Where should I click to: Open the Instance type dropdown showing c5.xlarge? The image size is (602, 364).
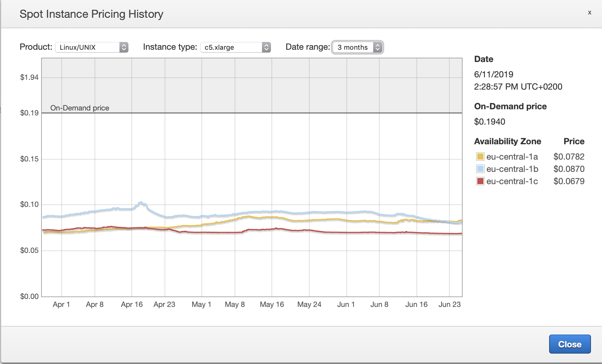pyautogui.click(x=231, y=47)
